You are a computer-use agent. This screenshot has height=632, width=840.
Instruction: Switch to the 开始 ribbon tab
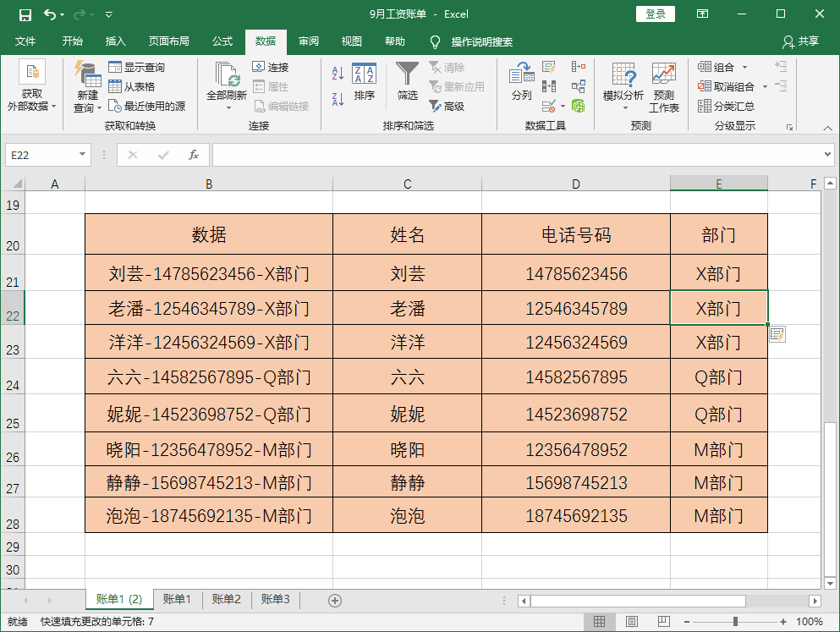click(x=72, y=41)
